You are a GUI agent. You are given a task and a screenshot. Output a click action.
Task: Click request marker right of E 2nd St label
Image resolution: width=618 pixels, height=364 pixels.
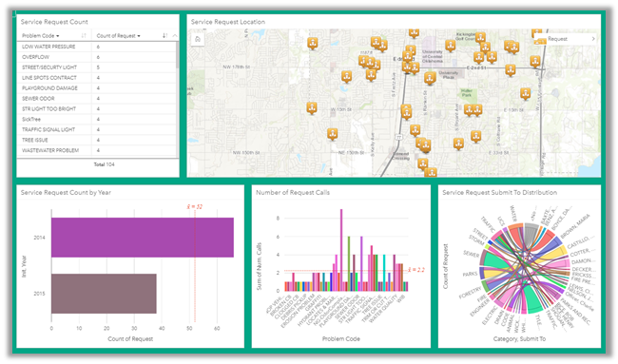511,70
